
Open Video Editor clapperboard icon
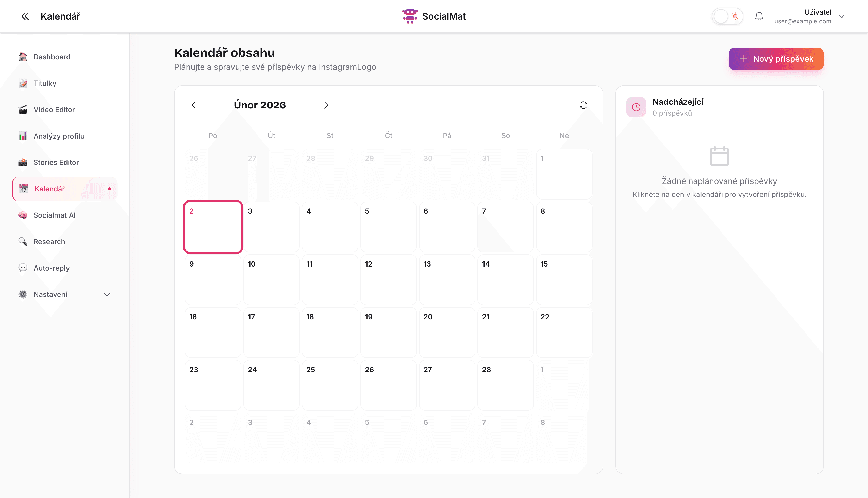point(23,110)
